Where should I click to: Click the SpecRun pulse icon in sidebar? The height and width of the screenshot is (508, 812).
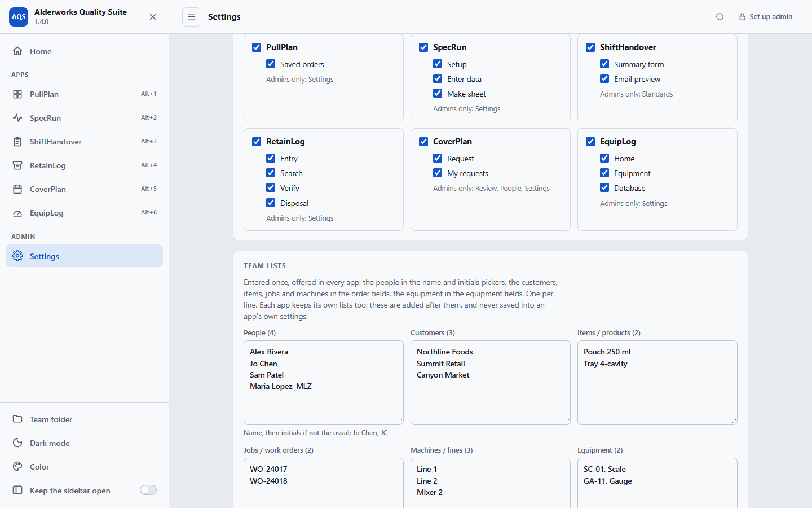tap(17, 118)
